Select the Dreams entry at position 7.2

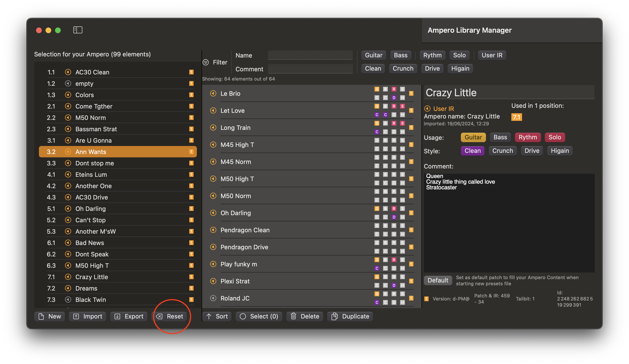click(86, 288)
